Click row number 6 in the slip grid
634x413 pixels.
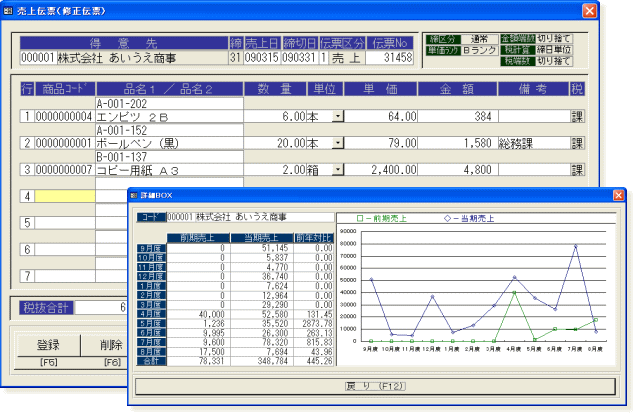pyautogui.click(x=27, y=250)
